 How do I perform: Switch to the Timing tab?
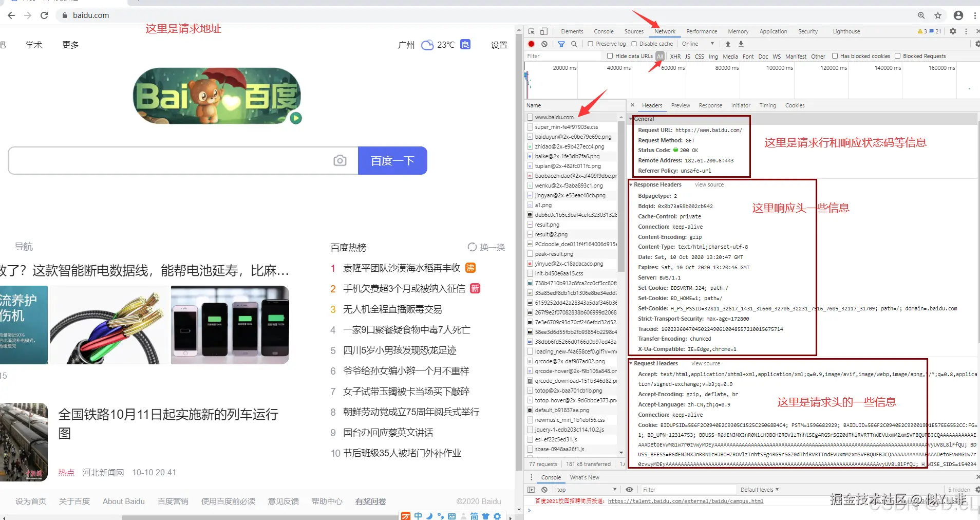pos(768,105)
